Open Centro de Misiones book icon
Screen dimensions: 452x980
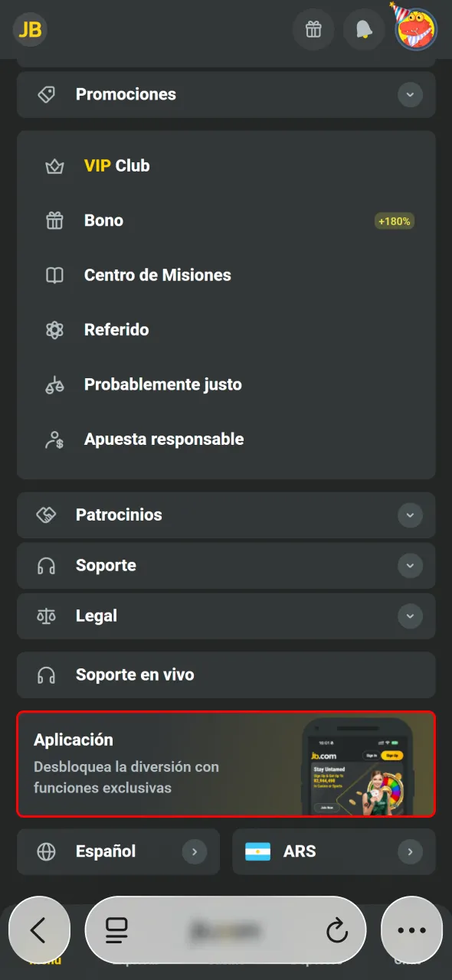click(x=54, y=275)
